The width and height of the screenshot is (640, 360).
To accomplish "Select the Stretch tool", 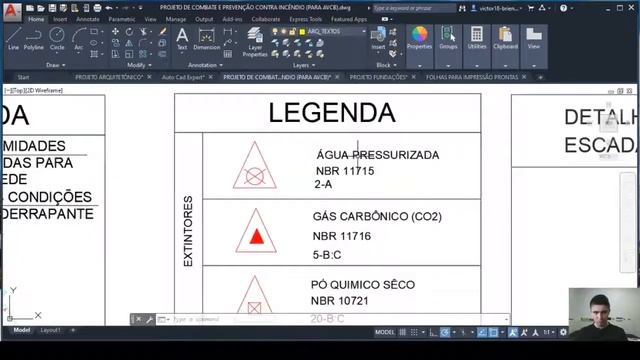I will pyautogui.click(x=116, y=54).
